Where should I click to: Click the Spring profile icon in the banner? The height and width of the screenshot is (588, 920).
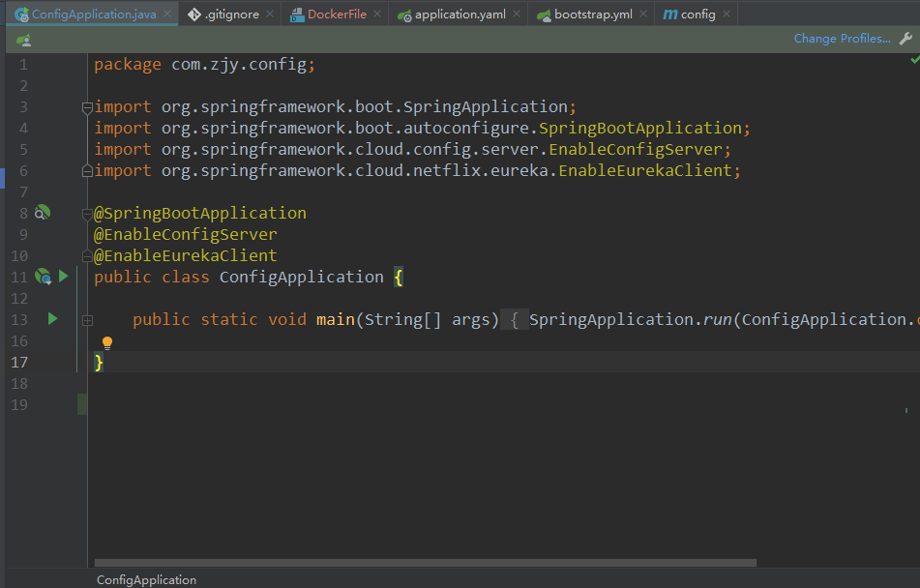23,40
